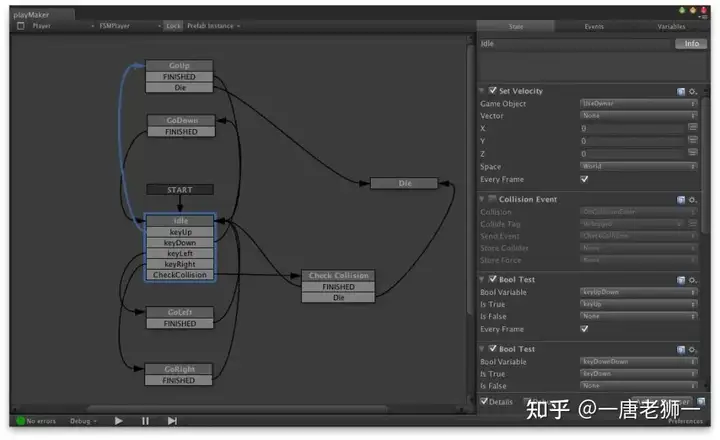The height and width of the screenshot is (440, 720).
Task: Open settings gear for Collision Event action
Action: 692,200
